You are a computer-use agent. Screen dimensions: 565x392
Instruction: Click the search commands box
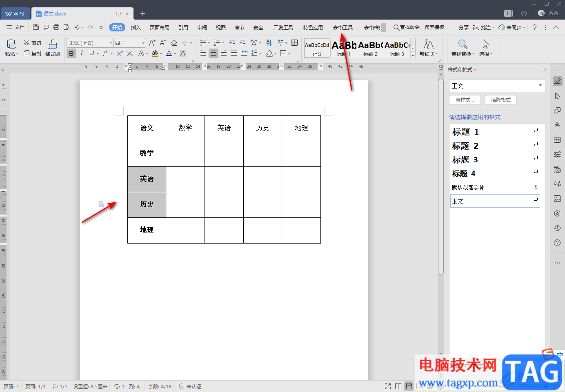pos(419,27)
